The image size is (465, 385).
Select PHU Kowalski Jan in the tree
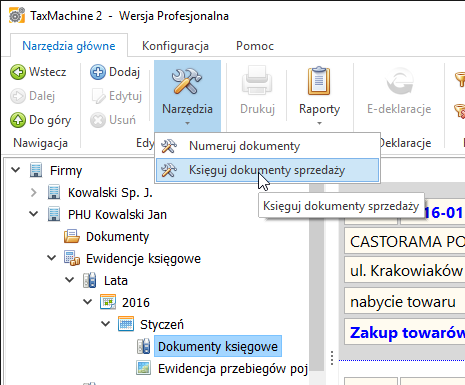coord(117,214)
